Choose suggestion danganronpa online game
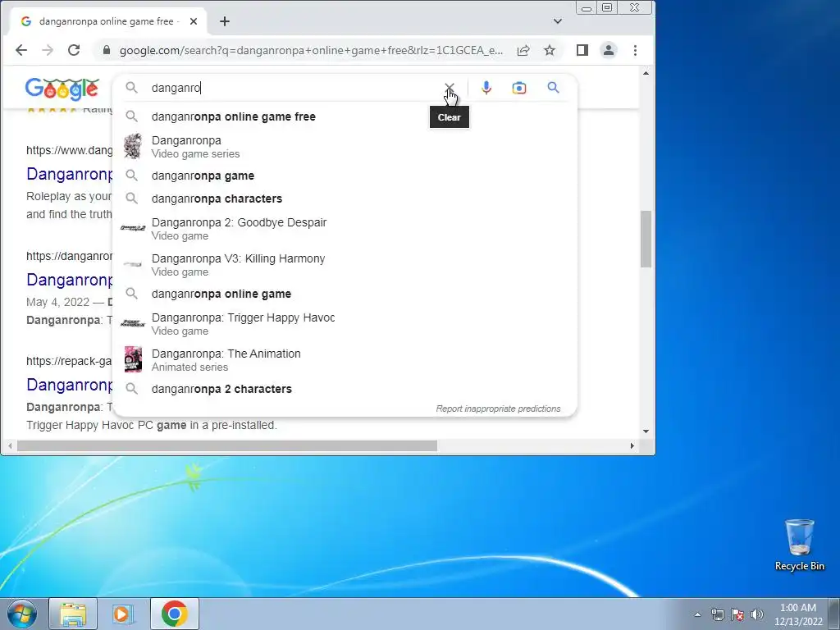This screenshot has height=630, width=840. point(345,294)
